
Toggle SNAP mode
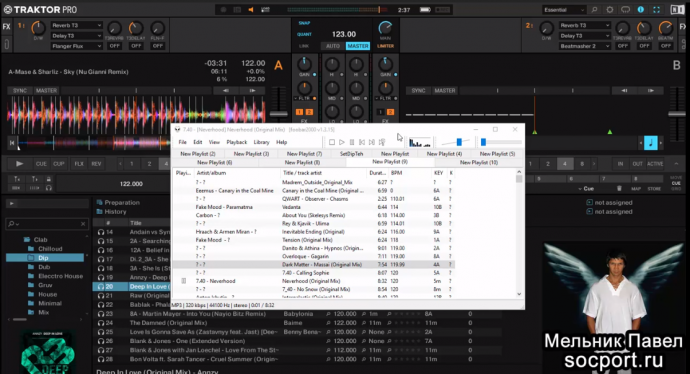tap(305, 23)
